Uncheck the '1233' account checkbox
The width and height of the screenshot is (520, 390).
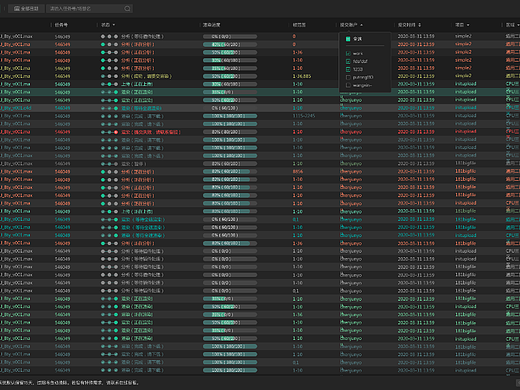[348, 69]
